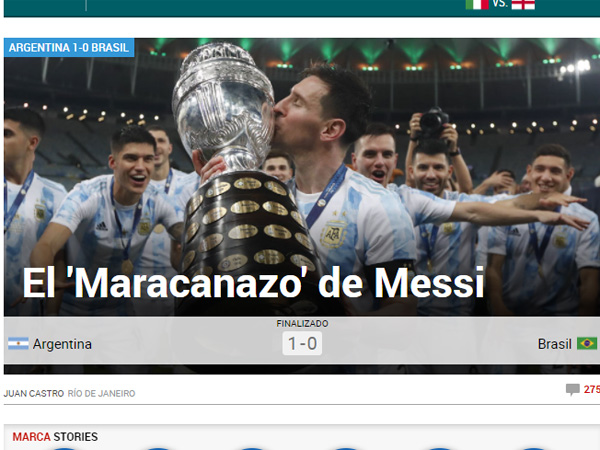600x450 pixels.
Task: Select the Brasil team name
Action: point(554,344)
